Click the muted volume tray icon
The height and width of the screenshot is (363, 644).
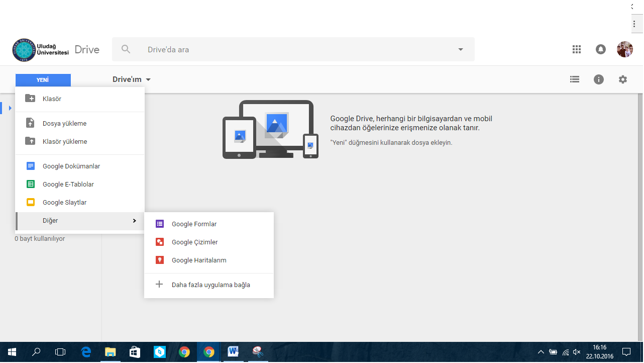point(577,352)
